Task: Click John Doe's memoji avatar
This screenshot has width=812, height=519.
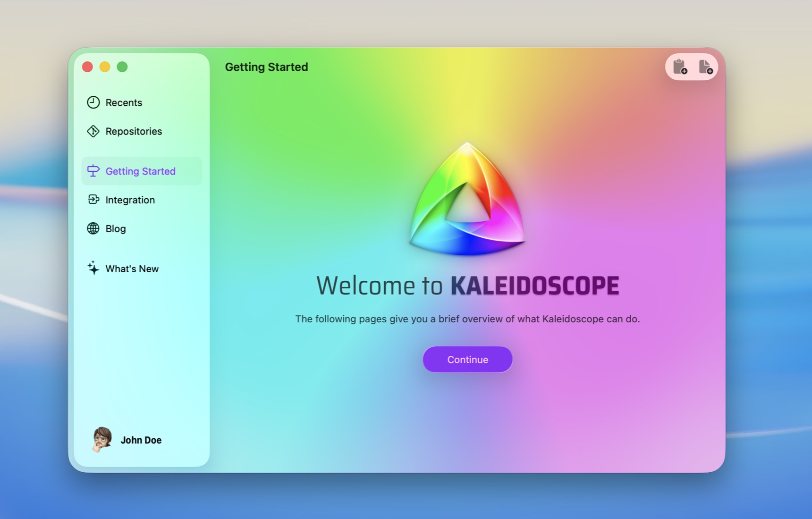Action: coord(100,440)
